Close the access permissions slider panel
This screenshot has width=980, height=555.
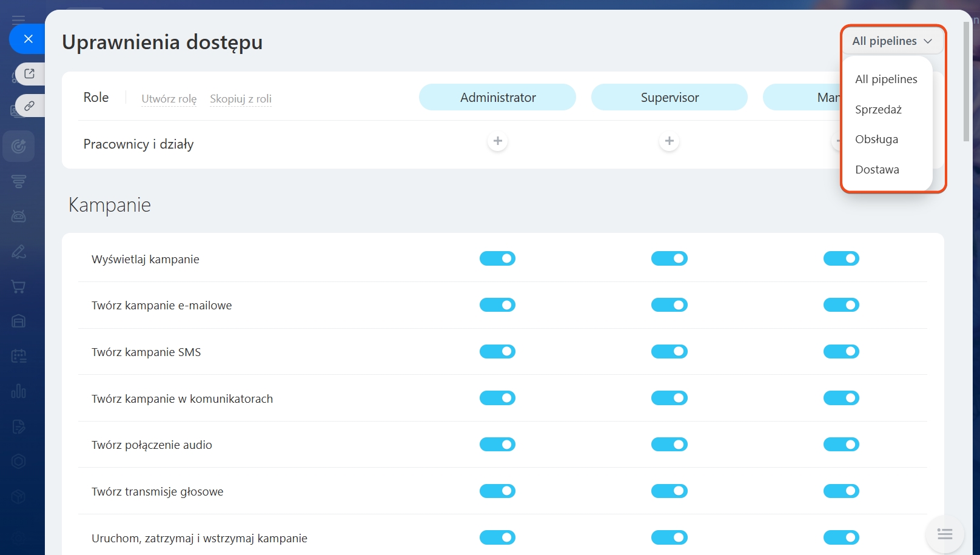(28, 39)
